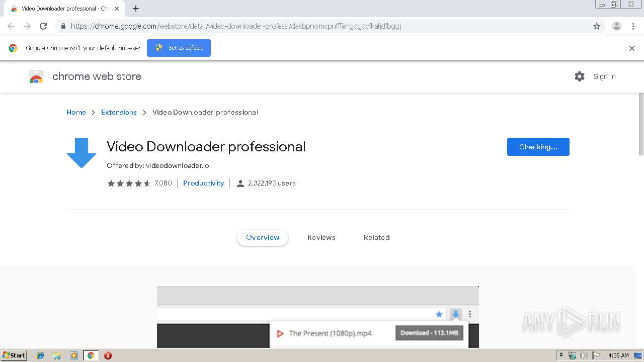Open the 7,080 ratings count

pos(163,183)
